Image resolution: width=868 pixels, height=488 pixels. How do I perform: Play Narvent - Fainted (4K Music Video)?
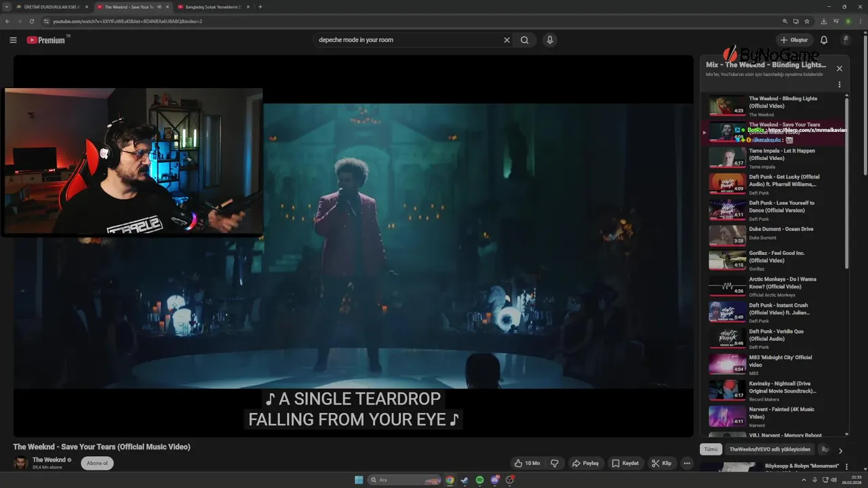pos(774,415)
